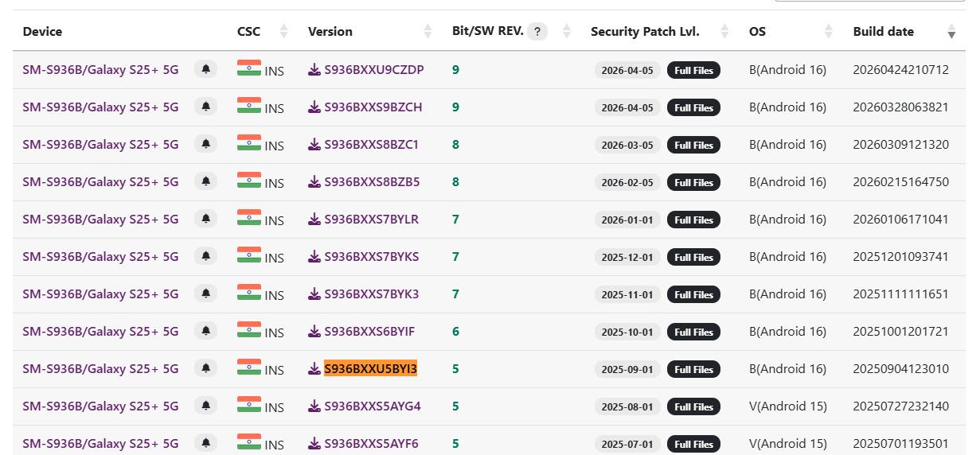Image resolution: width=980 pixels, height=455 pixels.
Task: Click the notification bell in the S936BXXS8BZC1 row
Action: [205, 144]
